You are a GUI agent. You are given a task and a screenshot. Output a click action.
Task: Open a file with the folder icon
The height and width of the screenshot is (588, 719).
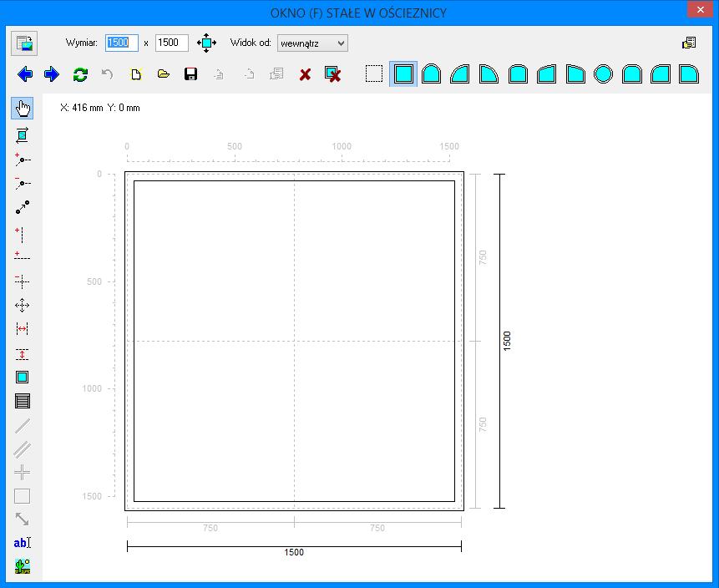pos(163,73)
